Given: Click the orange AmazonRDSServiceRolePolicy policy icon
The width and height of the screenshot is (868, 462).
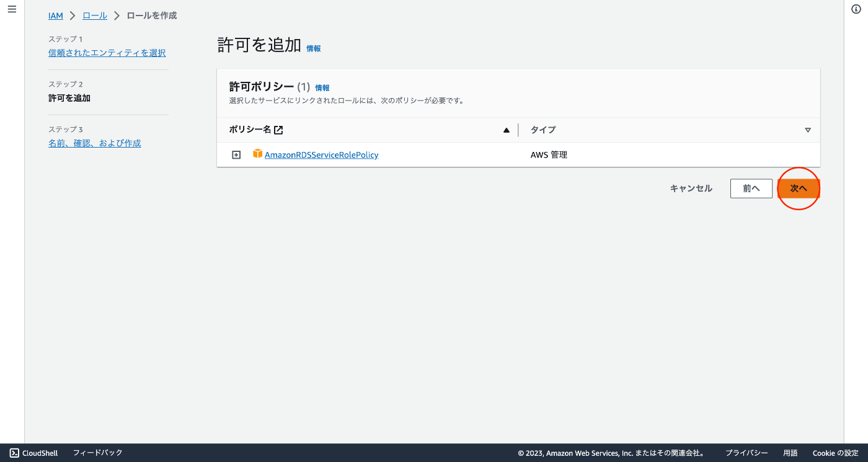Looking at the screenshot, I should click(257, 154).
